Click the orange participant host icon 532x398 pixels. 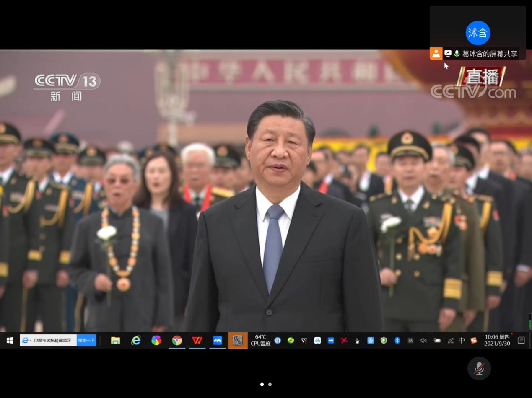click(436, 54)
